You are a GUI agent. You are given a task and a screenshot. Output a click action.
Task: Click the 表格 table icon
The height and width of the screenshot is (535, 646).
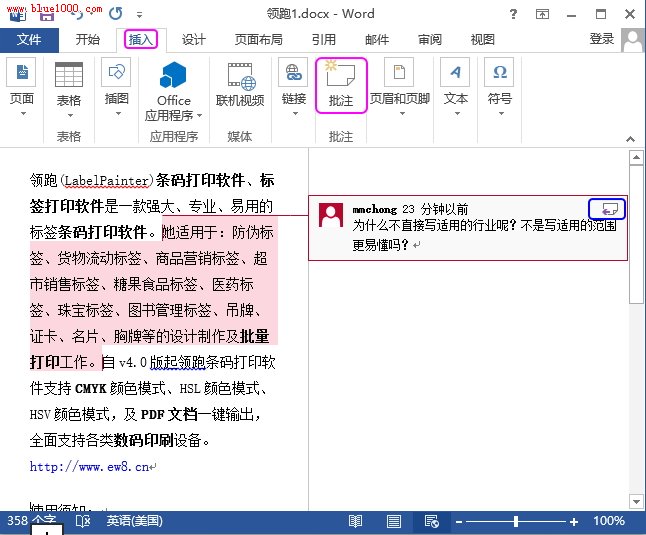pyautogui.click(x=69, y=74)
